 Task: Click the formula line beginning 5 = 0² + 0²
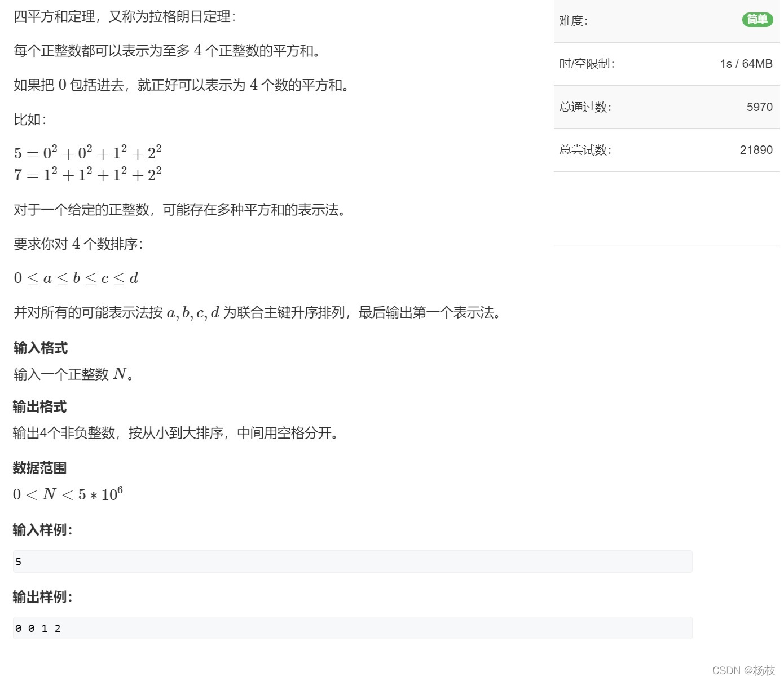coord(88,152)
